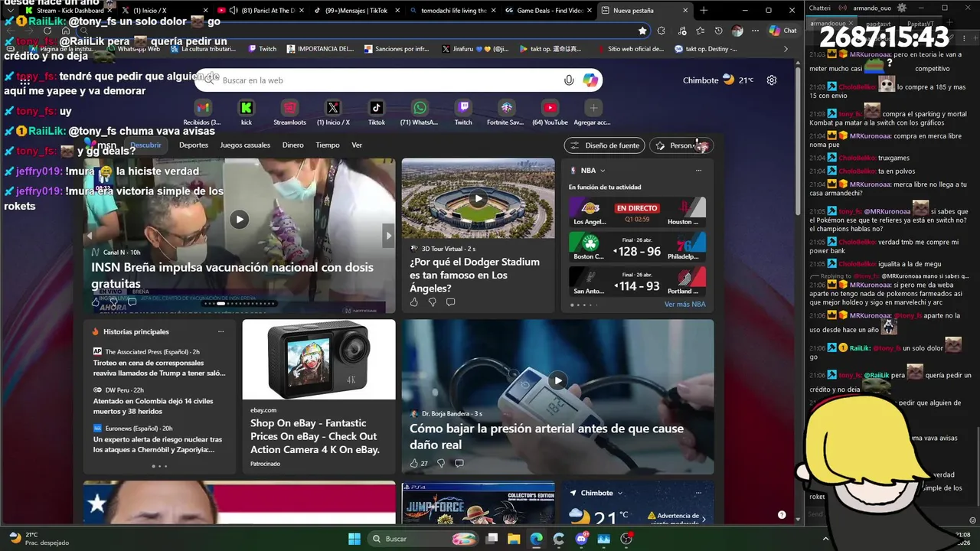Open Chimbote 21°C weather in page header
This screenshot has height=551, width=980.
click(x=718, y=80)
